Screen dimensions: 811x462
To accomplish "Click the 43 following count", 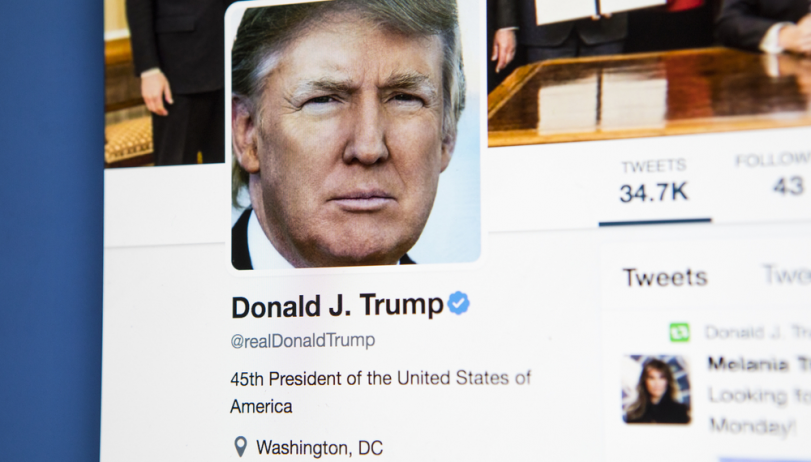I will (x=788, y=186).
